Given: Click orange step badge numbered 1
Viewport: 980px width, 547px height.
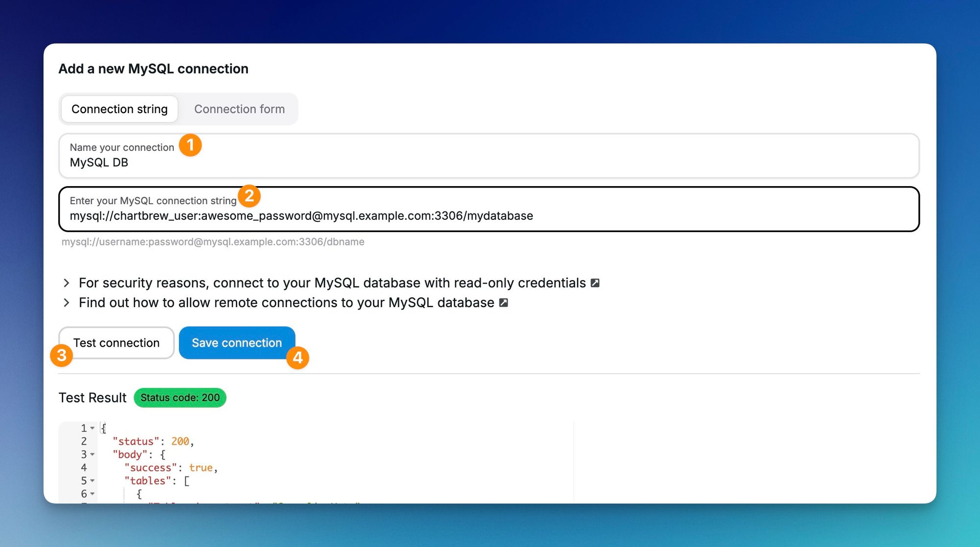Looking at the screenshot, I should [x=192, y=145].
